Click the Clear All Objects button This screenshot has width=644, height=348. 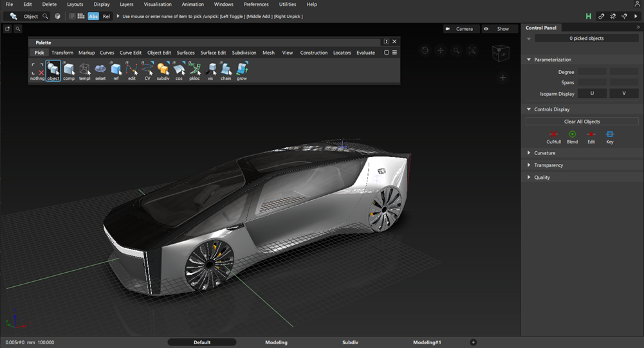point(582,122)
